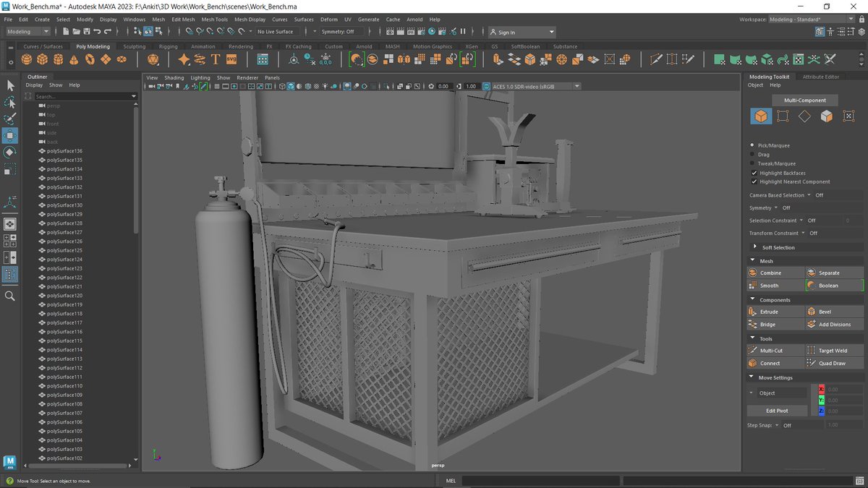Uncheck Highlight Backfaces checkbox
868x488 pixels.
[753, 173]
